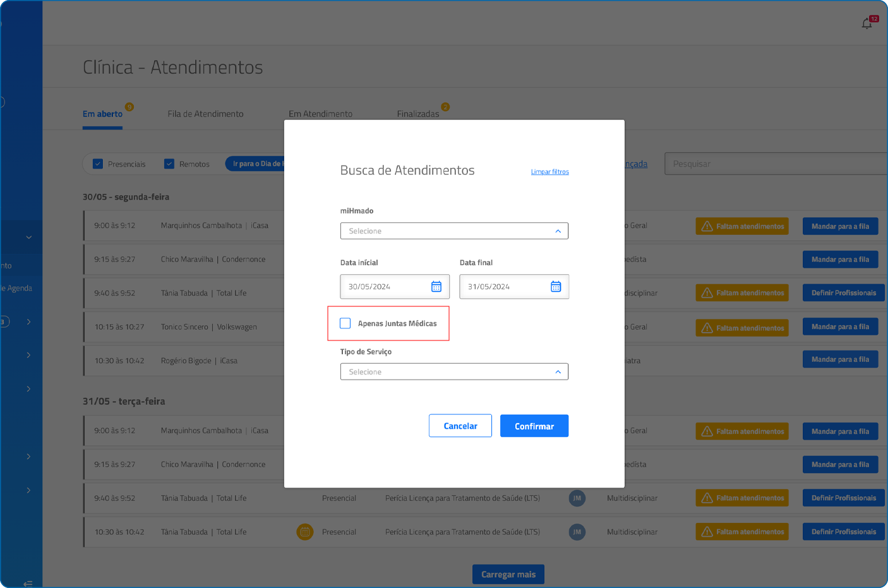This screenshot has height=588, width=888.
Task: Click the Limpar filtros link
Action: (549, 172)
